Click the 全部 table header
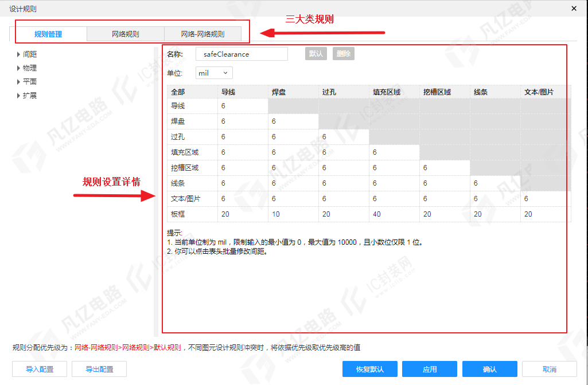The image size is (588, 385). pos(192,92)
